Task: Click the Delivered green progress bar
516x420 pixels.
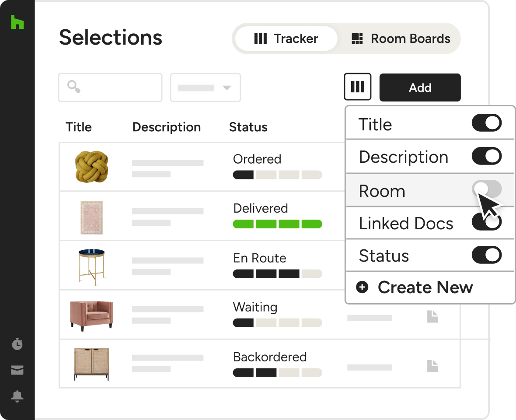Action: (277, 224)
